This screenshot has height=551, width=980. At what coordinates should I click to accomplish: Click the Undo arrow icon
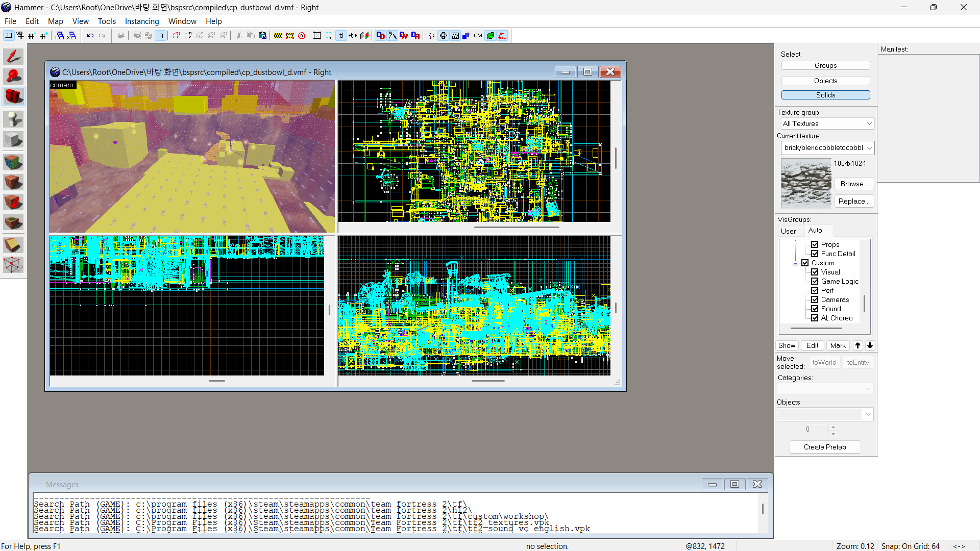tap(90, 36)
